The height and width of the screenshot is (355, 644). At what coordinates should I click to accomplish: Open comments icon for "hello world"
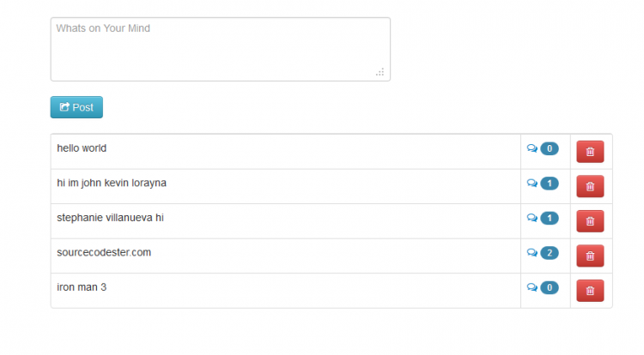(x=532, y=148)
